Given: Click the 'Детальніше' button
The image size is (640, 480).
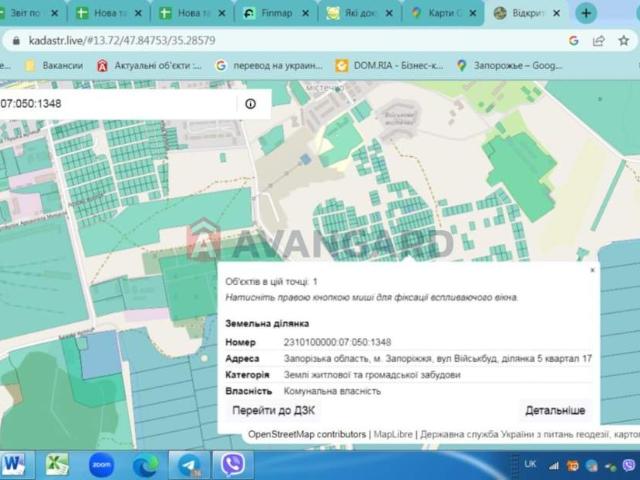Looking at the screenshot, I should click(555, 410).
